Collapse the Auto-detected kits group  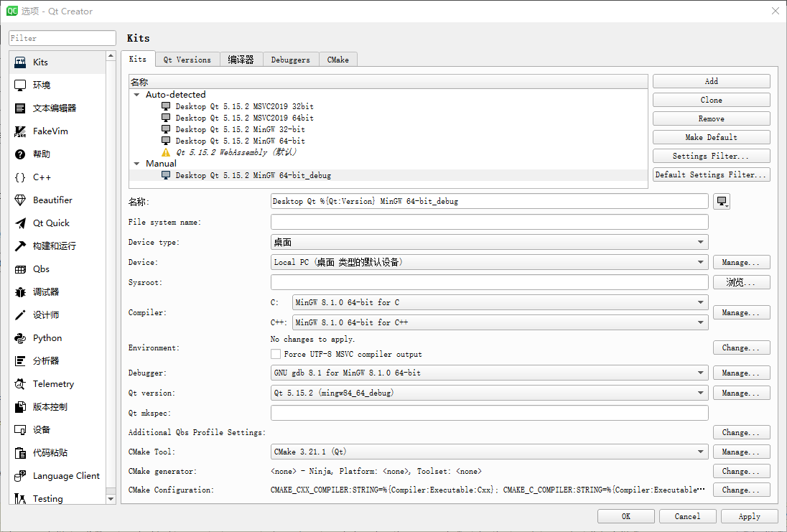click(x=136, y=95)
